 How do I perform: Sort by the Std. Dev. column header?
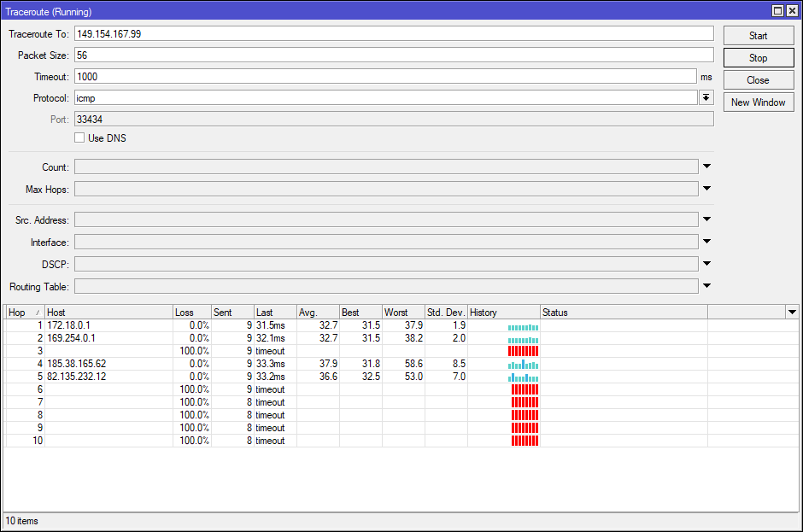tap(446, 313)
